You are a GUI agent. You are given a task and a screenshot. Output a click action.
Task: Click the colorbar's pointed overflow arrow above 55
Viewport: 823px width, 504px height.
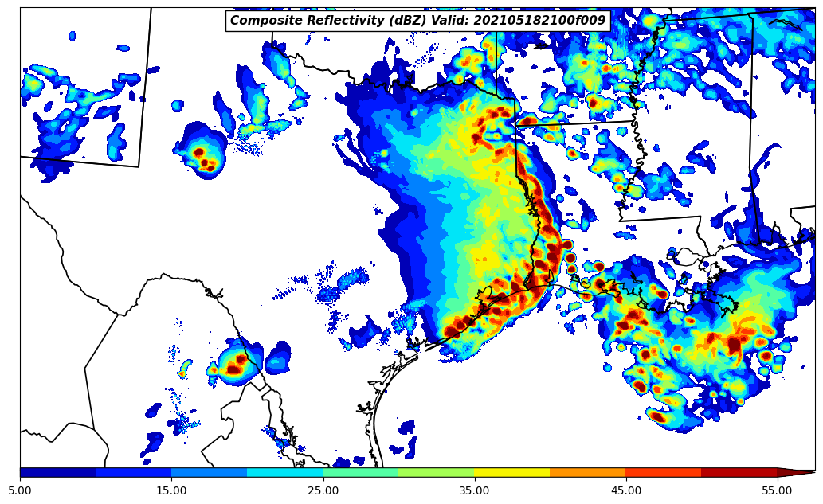coord(795,472)
